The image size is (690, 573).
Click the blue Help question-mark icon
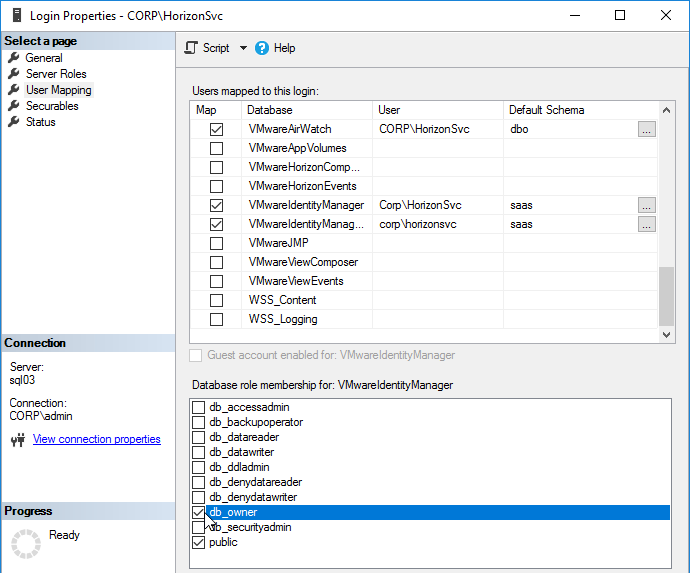point(262,48)
